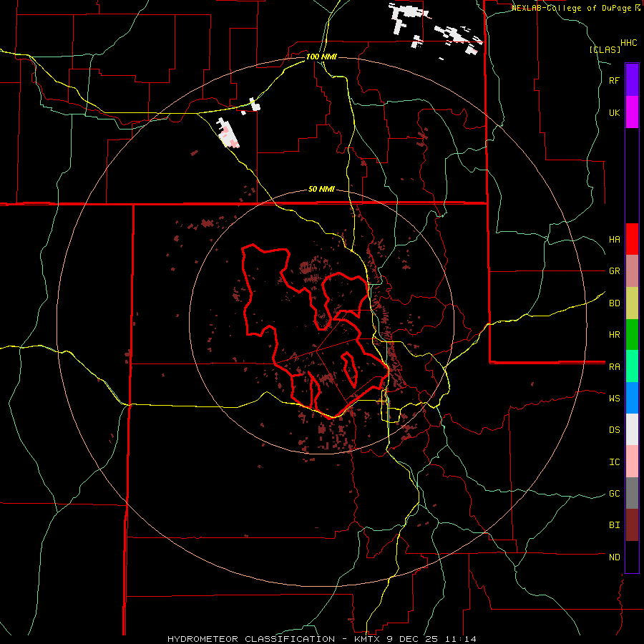Click the BI legend label
This screenshot has width=644, height=644.
(614, 525)
